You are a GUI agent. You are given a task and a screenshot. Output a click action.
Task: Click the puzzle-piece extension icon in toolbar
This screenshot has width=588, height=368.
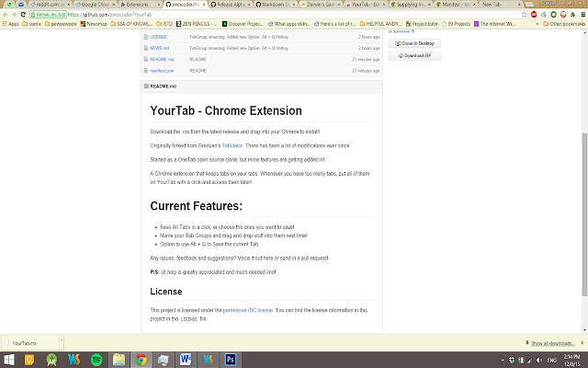(573, 15)
